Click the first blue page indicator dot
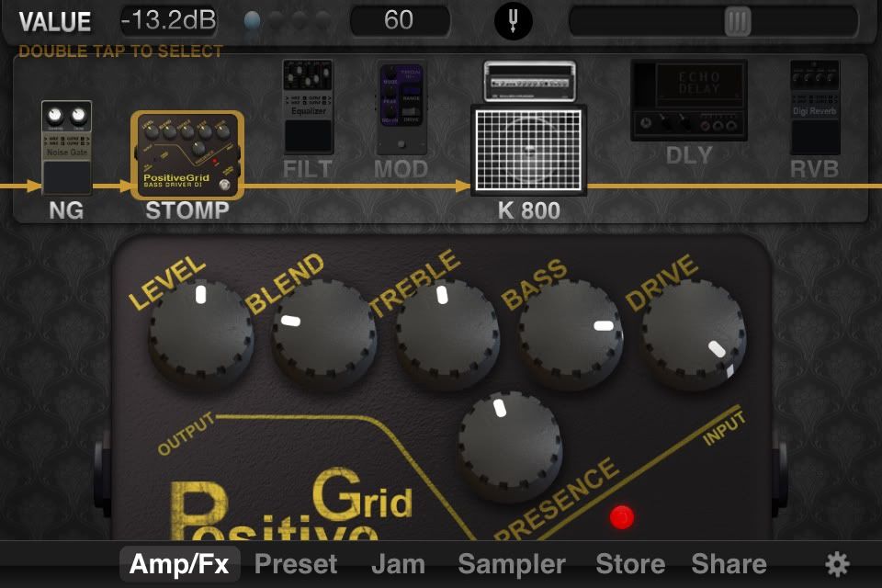 253,21
